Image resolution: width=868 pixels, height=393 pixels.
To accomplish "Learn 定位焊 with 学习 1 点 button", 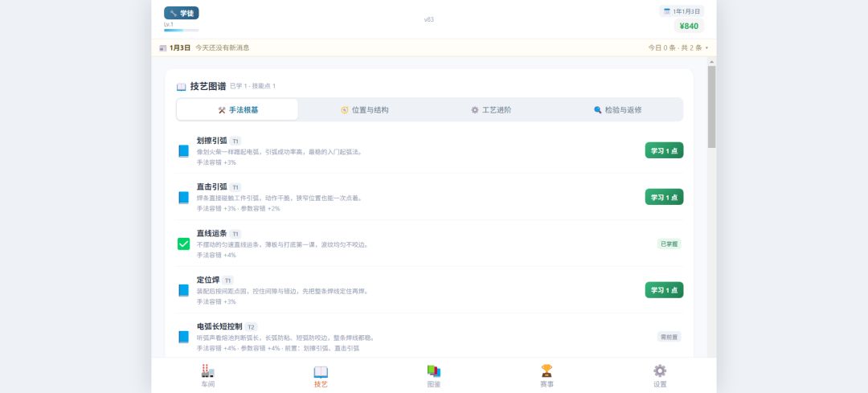I will pos(664,290).
